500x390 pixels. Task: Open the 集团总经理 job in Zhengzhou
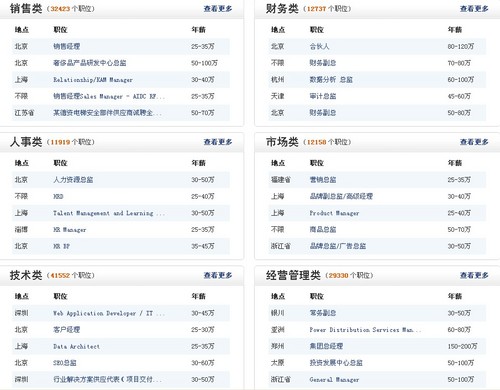click(x=326, y=346)
